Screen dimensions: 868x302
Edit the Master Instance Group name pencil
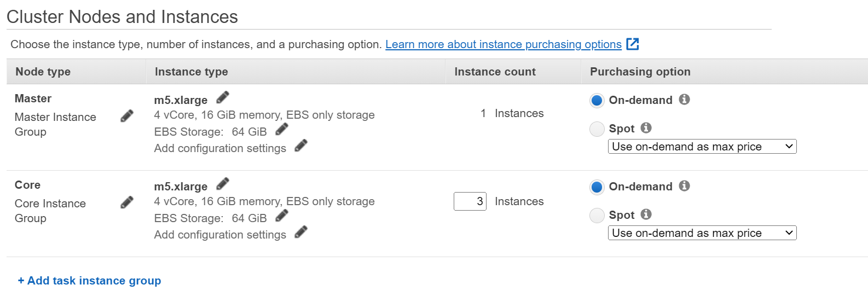(127, 116)
